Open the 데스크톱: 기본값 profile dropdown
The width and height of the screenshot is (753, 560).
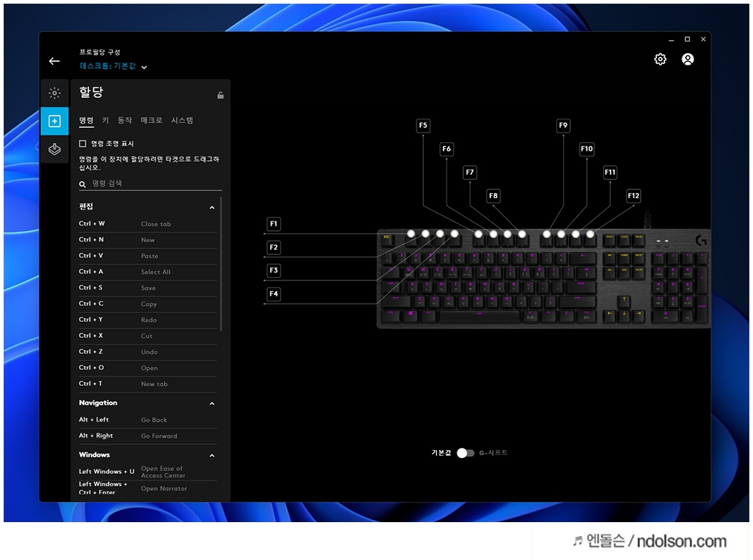(x=113, y=66)
